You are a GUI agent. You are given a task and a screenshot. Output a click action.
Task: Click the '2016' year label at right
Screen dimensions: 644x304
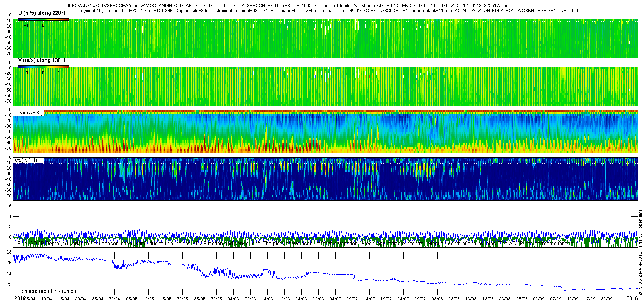[x=632, y=298]
